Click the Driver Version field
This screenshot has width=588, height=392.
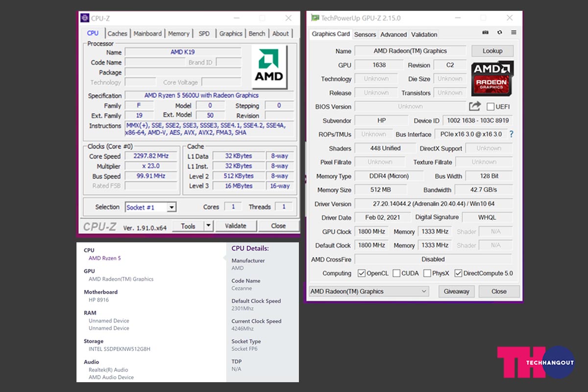click(434, 204)
